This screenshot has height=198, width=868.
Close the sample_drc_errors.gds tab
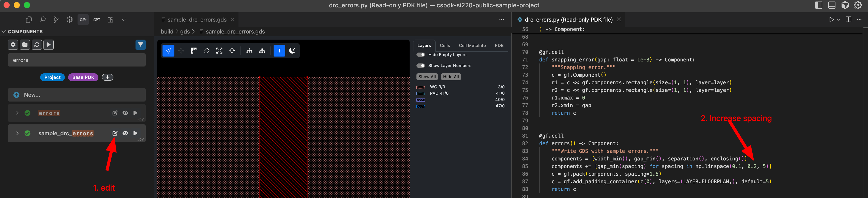pyautogui.click(x=232, y=20)
